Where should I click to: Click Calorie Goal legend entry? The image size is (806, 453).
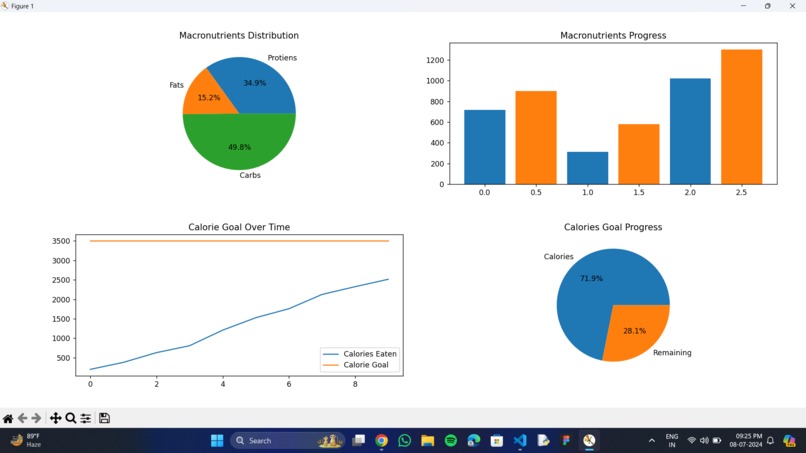tap(356, 365)
